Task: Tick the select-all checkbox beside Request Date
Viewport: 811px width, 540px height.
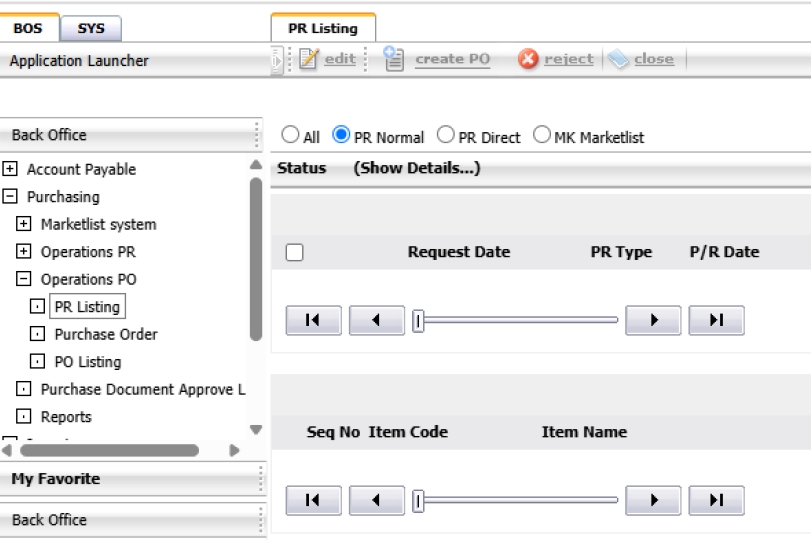Action: click(x=294, y=252)
